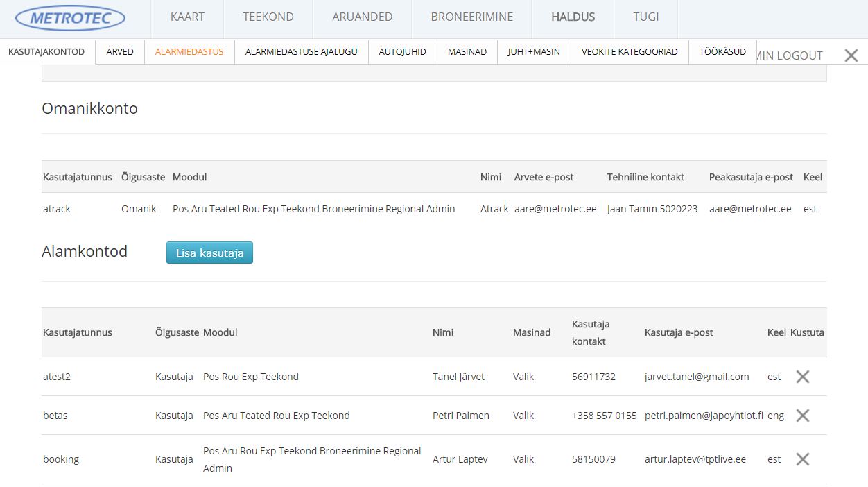The width and height of the screenshot is (868, 487).
Task: Show Veokite kategooriad tab
Action: [629, 52]
